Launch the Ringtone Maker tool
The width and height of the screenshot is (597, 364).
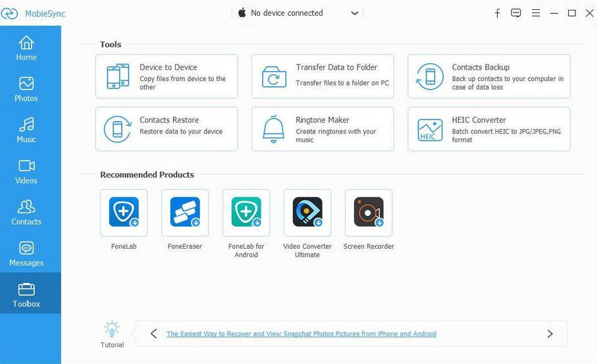(323, 129)
